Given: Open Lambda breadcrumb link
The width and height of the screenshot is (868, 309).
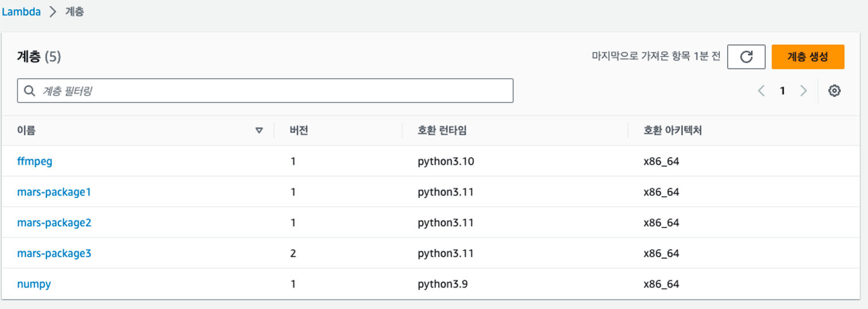Looking at the screenshot, I should [21, 12].
